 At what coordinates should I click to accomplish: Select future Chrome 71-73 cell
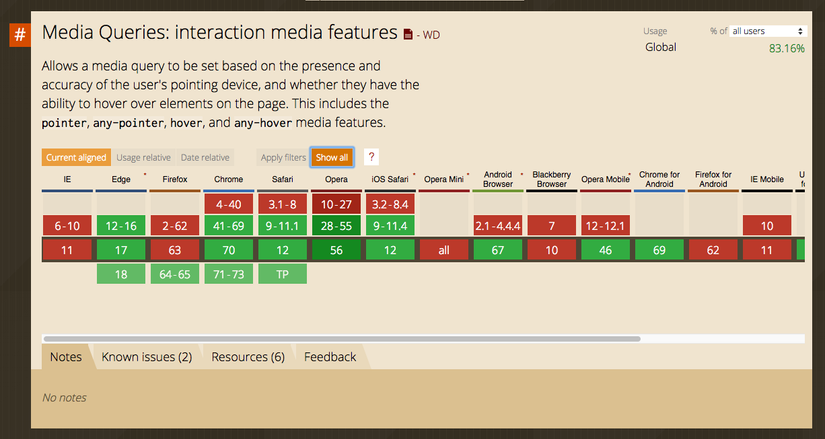click(x=228, y=274)
